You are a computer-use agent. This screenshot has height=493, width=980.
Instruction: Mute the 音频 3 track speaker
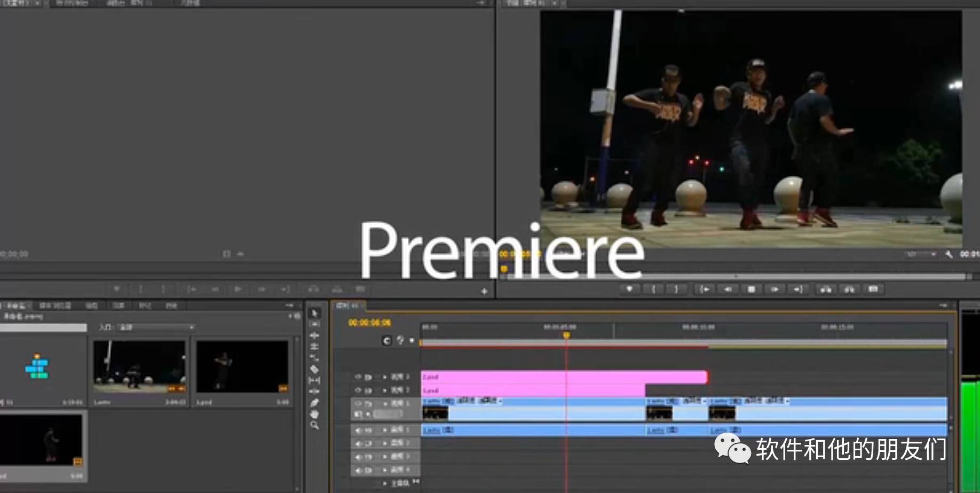358,457
